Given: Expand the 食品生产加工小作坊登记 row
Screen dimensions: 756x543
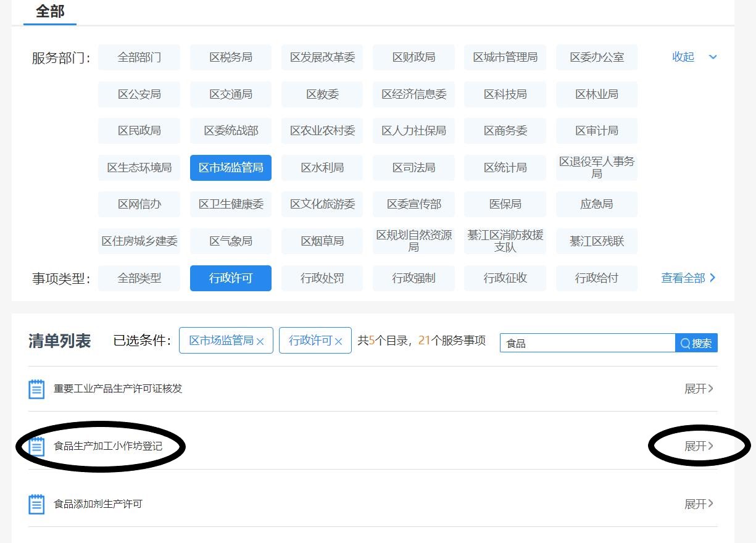Looking at the screenshot, I should [699, 446].
